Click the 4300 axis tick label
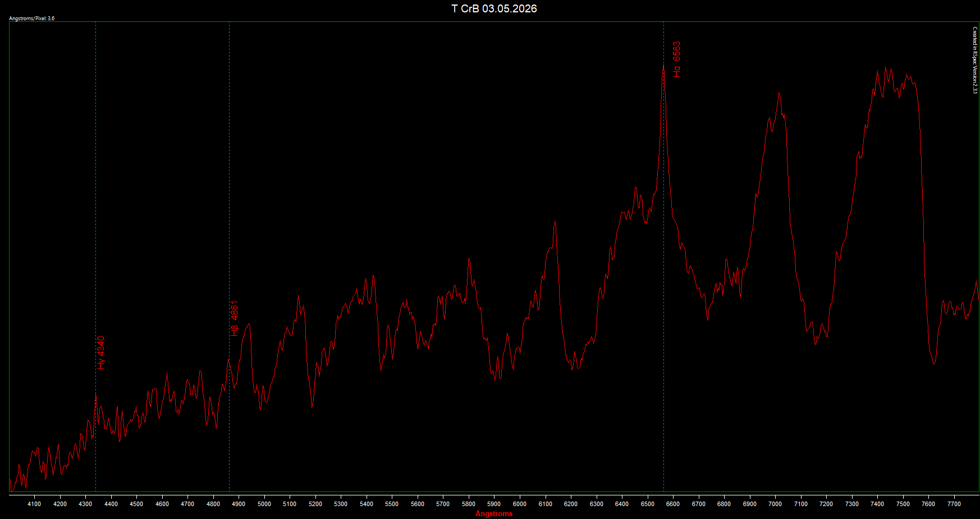The image size is (980, 519). tap(85, 504)
